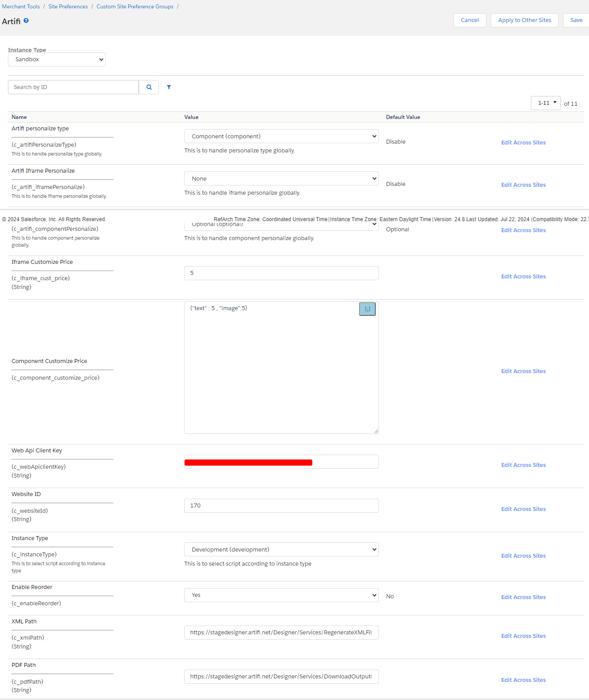This screenshot has height=700, width=589.
Task: Click the Name column header
Action: point(19,117)
